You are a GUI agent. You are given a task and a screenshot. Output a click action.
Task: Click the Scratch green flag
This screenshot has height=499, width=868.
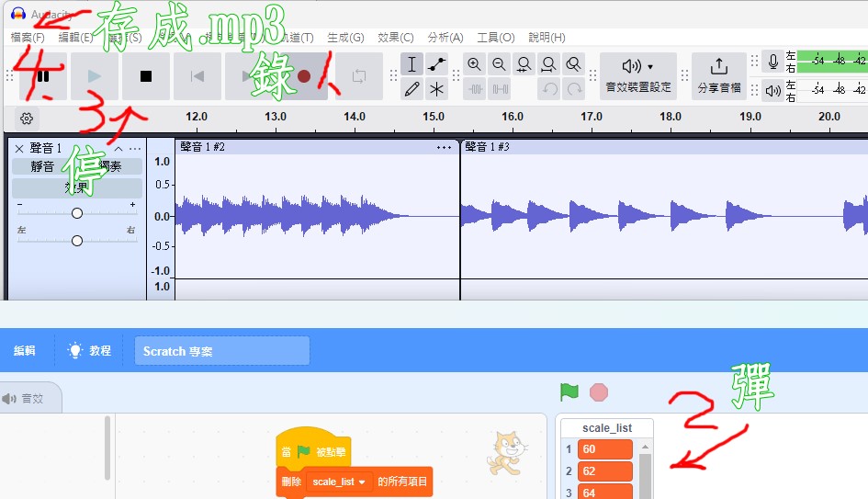[x=569, y=392]
